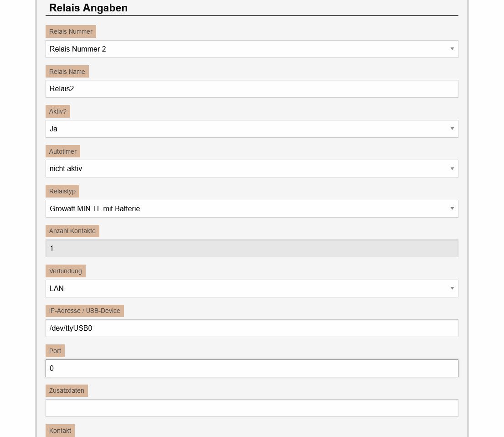Select the empty Zusatzdaten text field
Screen dimensions: 504x437
(x=252, y=408)
